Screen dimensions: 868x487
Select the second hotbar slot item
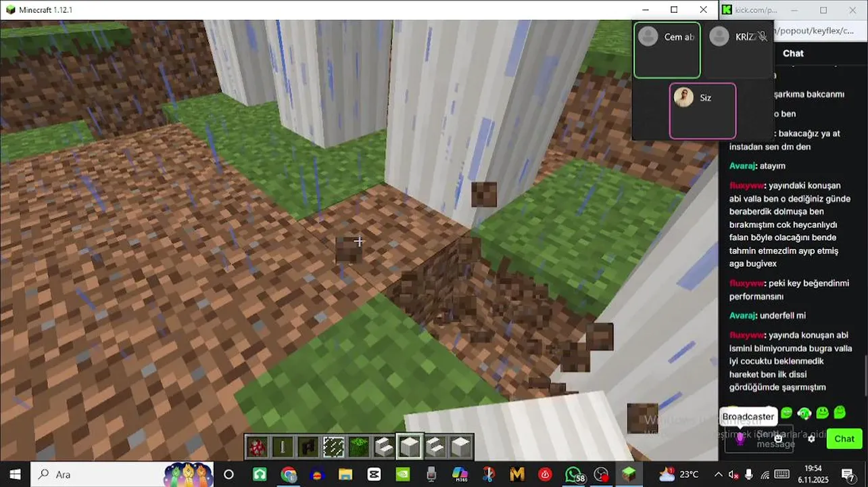283,447
